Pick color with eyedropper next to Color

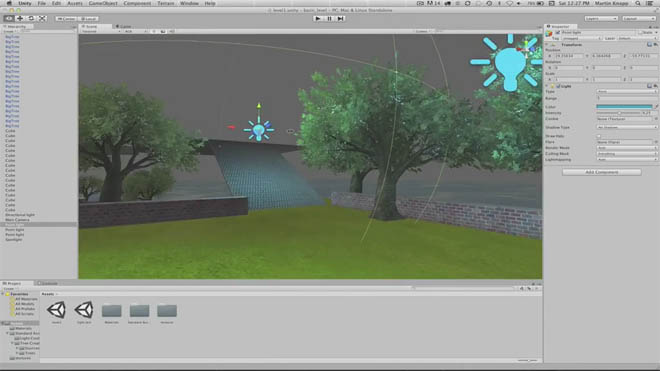click(x=656, y=107)
